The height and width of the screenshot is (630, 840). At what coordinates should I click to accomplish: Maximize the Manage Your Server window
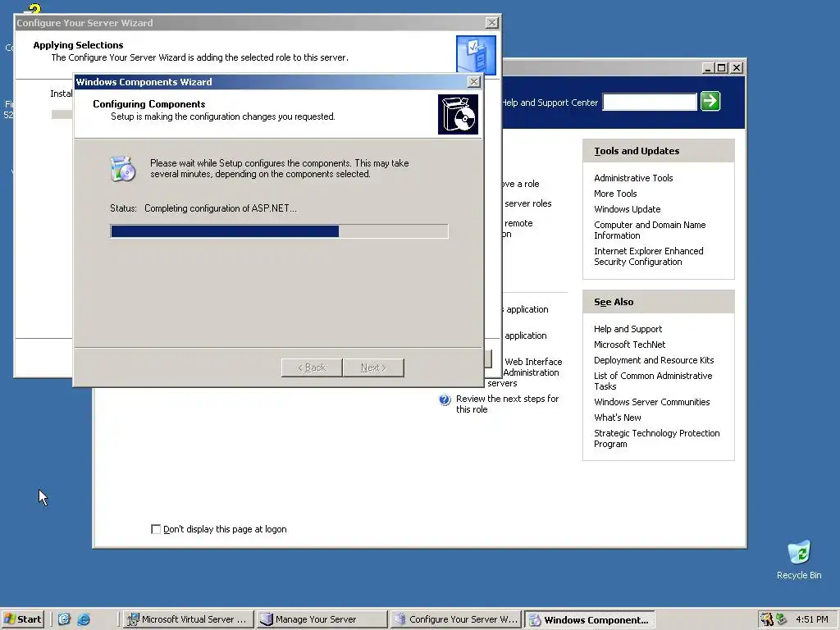point(722,68)
